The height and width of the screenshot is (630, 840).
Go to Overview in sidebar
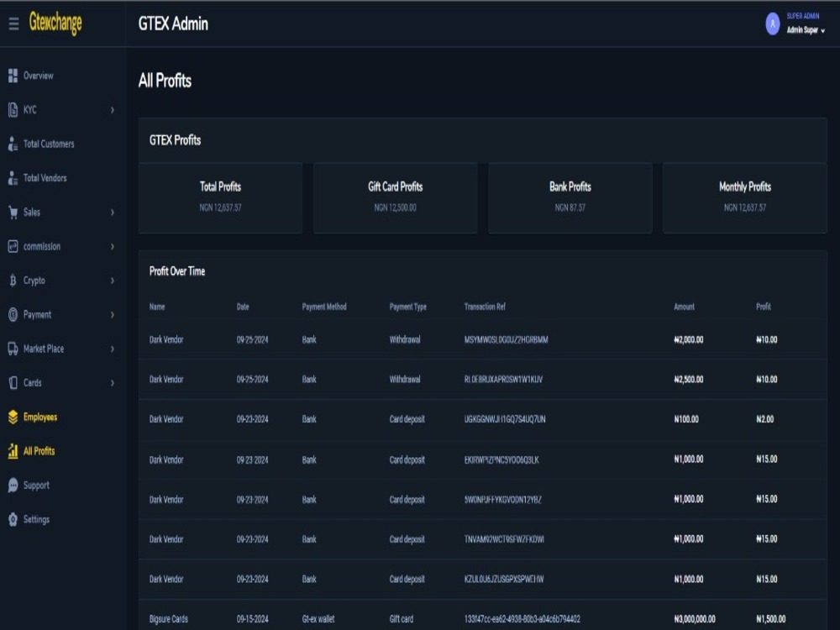pos(38,76)
